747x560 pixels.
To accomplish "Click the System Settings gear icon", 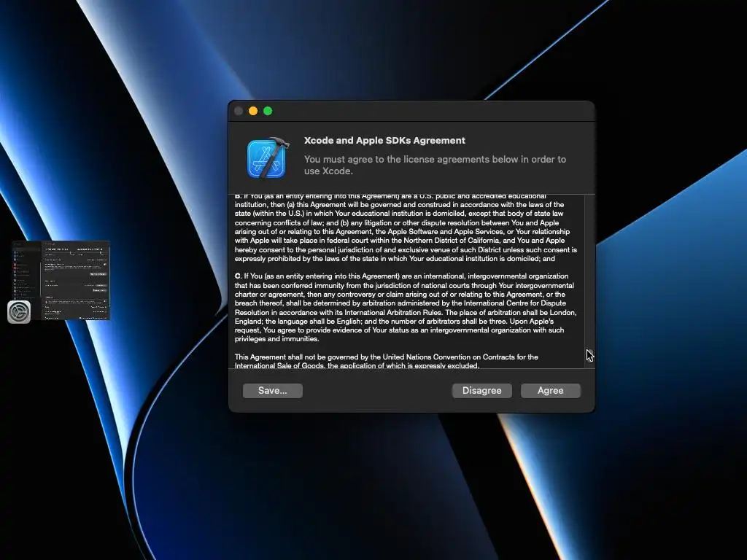I will point(19,312).
